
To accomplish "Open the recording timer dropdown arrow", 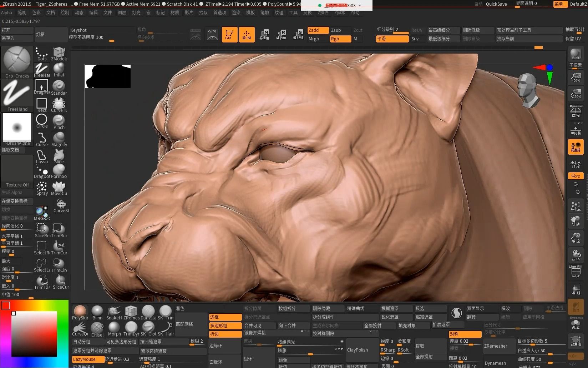I will coord(359,5).
